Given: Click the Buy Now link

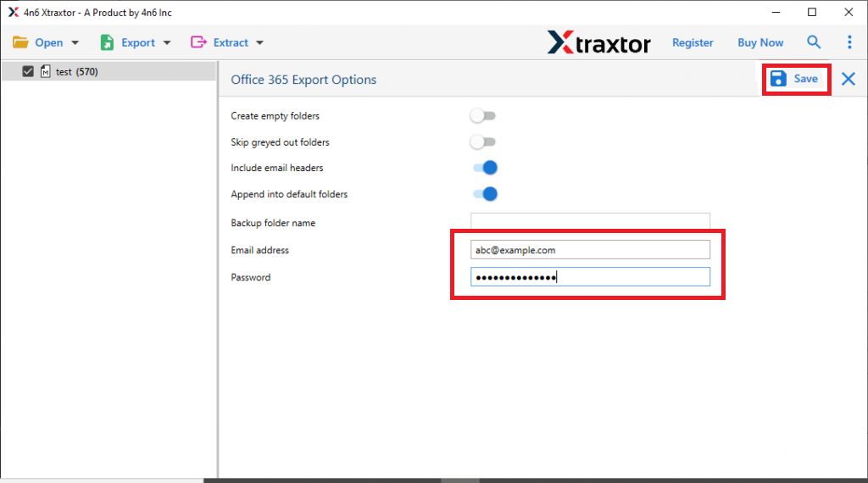Looking at the screenshot, I should (x=760, y=42).
